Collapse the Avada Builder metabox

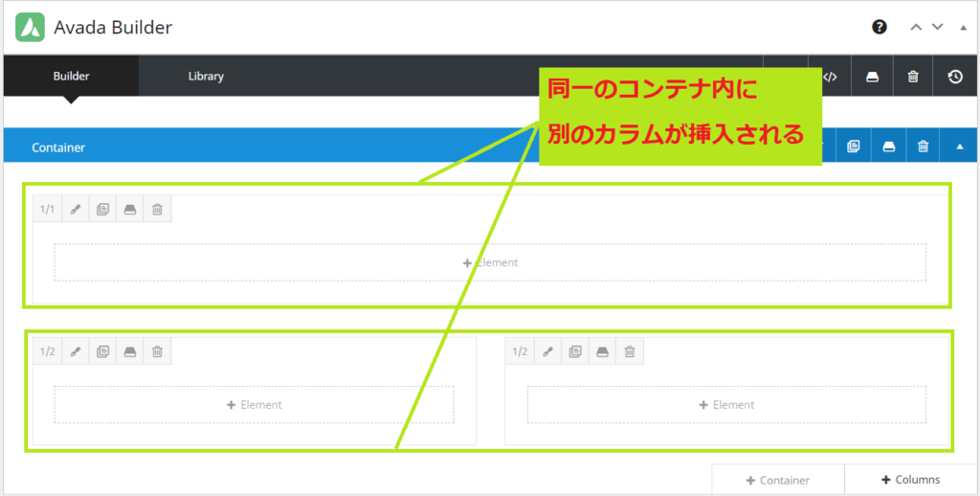click(x=963, y=28)
